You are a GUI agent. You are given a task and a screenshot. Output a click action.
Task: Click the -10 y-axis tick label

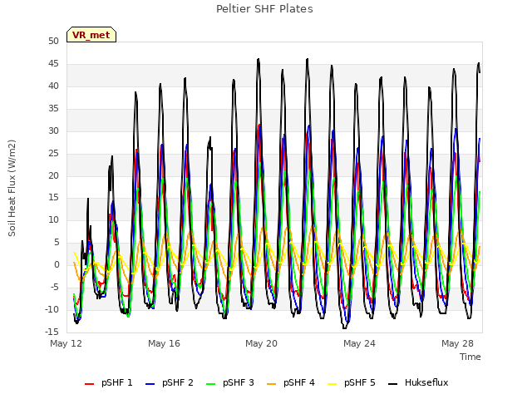52,309
